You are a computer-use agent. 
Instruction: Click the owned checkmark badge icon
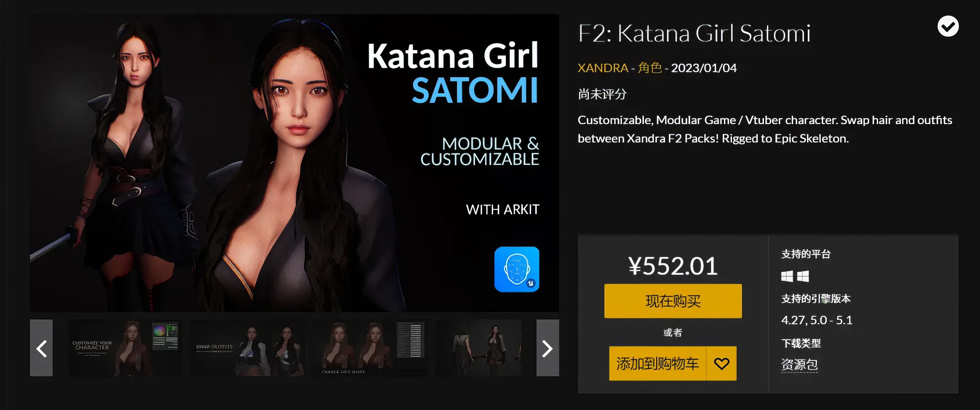pyautogui.click(x=948, y=26)
